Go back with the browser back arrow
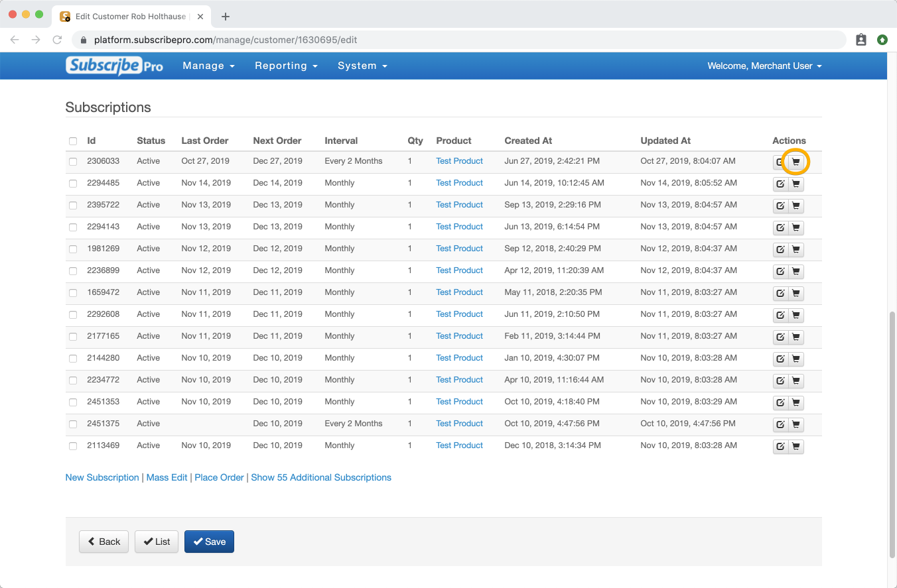 [15, 40]
